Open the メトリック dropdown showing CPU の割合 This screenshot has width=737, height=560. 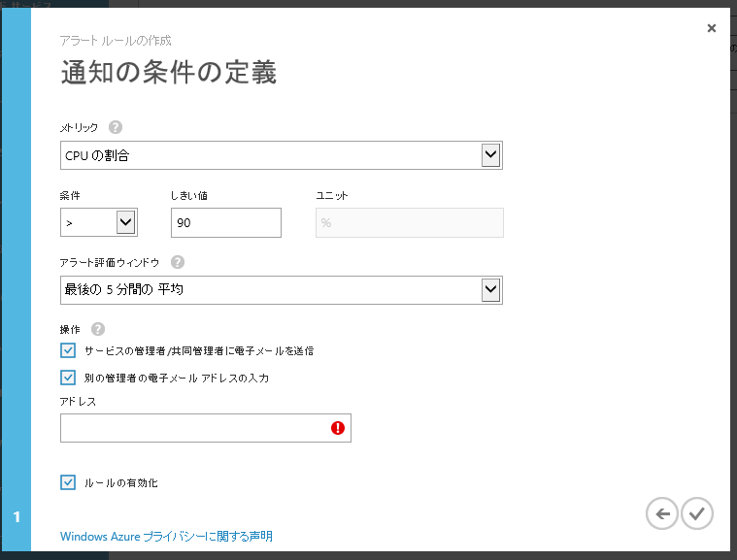(x=281, y=155)
